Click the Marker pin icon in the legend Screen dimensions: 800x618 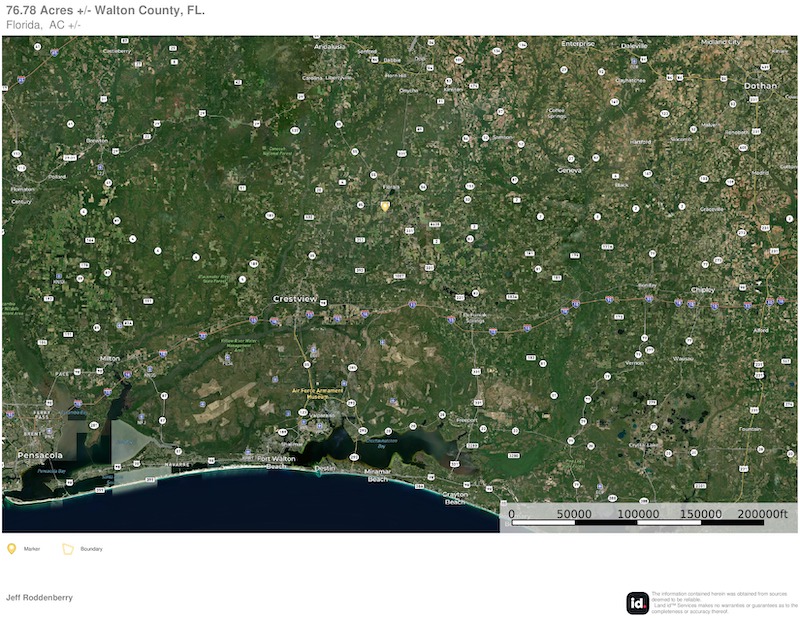point(12,549)
